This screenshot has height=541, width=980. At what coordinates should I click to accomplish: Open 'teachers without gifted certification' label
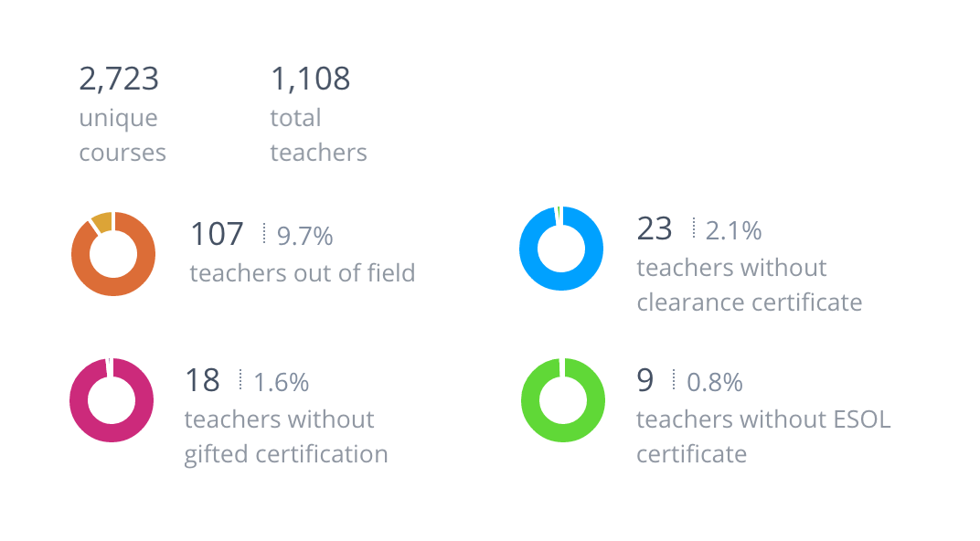[x=285, y=436]
